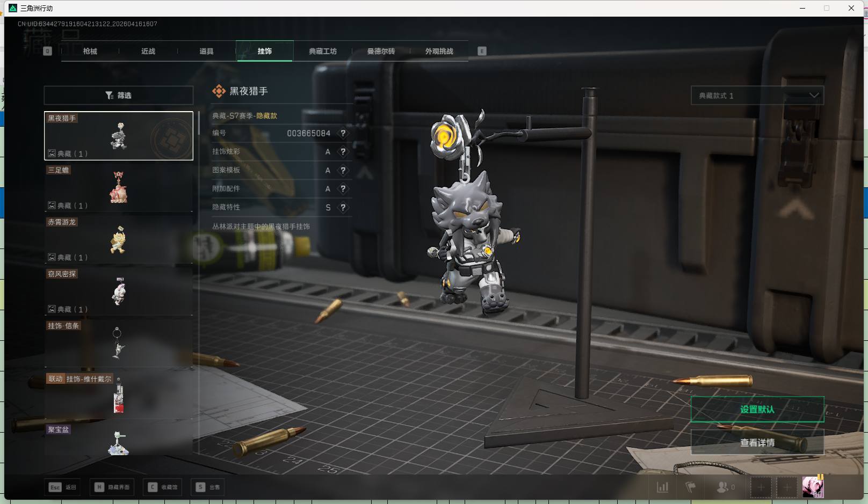Go to the 曼德尔砖 tab

tap(381, 52)
